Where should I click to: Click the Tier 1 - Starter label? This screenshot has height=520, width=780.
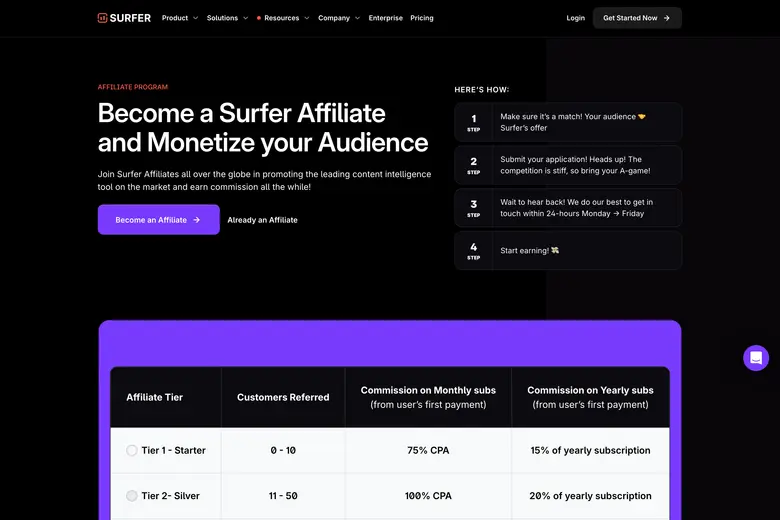pyautogui.click(x=174, y=450)
